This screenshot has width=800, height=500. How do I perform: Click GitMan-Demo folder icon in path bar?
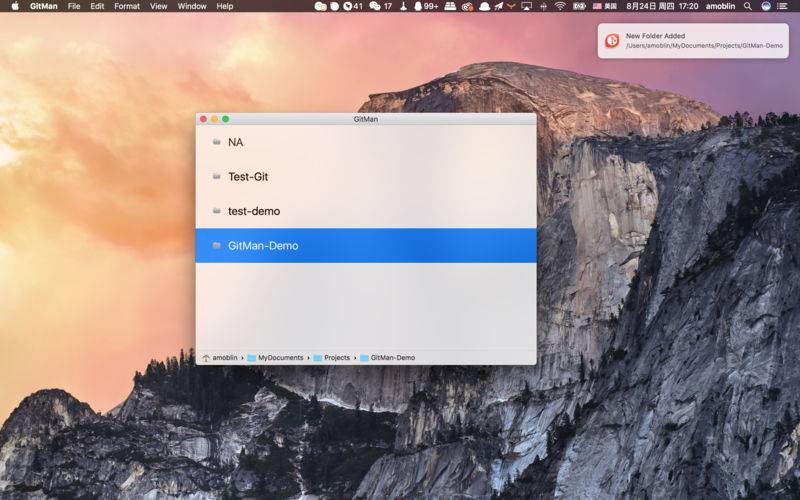pos(364,358)
